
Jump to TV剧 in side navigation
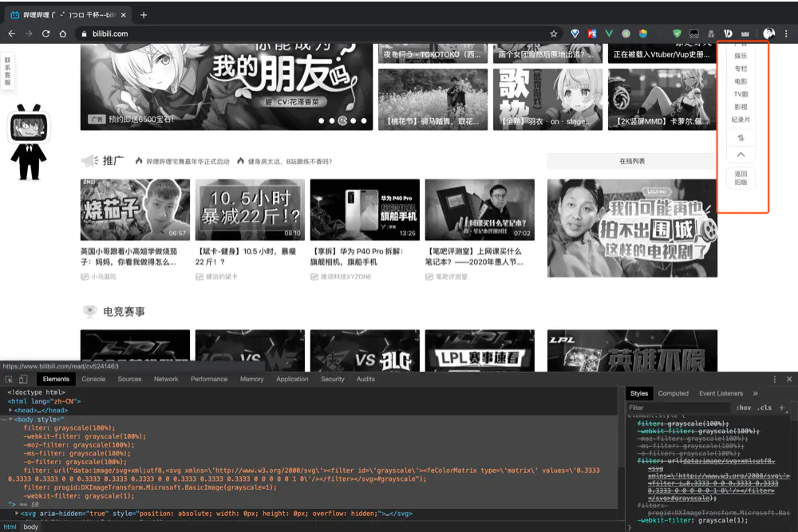click(741, 94)
